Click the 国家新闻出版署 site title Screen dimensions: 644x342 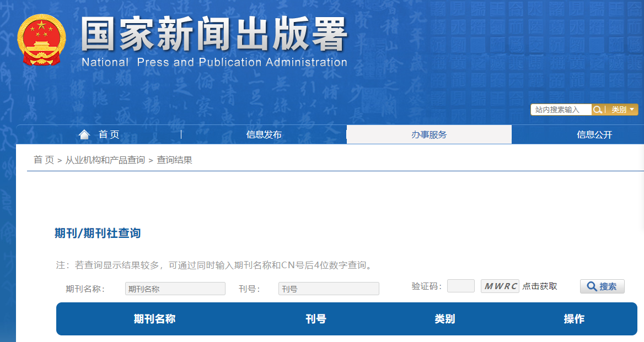(214, 34)
